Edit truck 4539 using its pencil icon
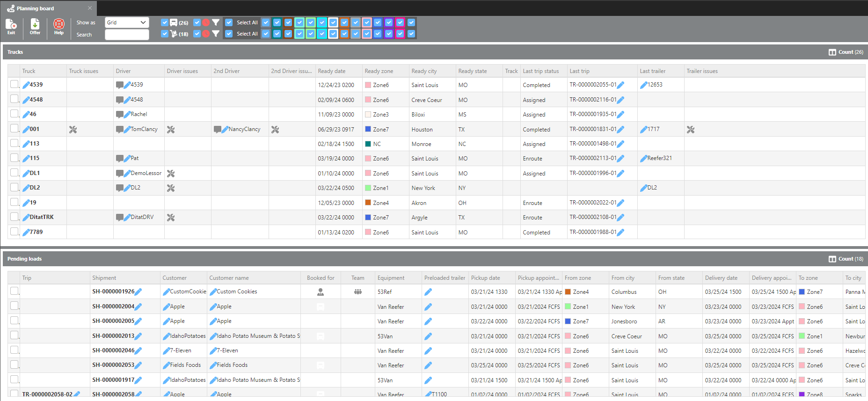Screen dimensions: 868x401 (26, 85)
